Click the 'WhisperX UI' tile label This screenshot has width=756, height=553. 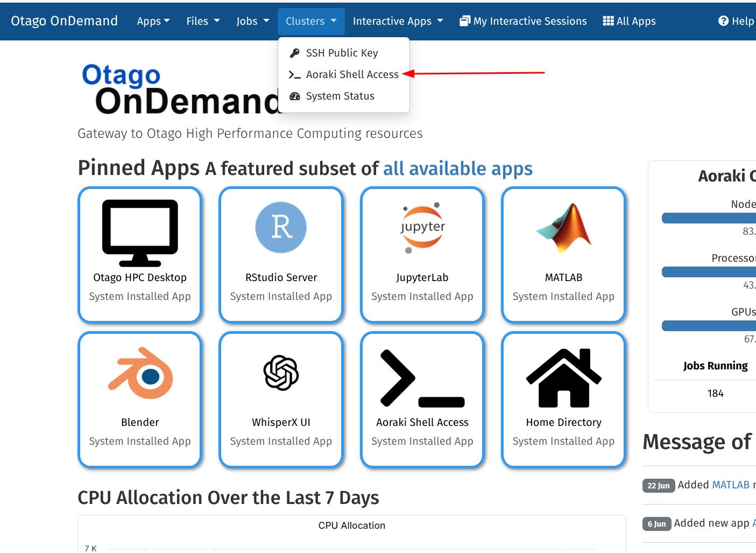tap(281, 422)
